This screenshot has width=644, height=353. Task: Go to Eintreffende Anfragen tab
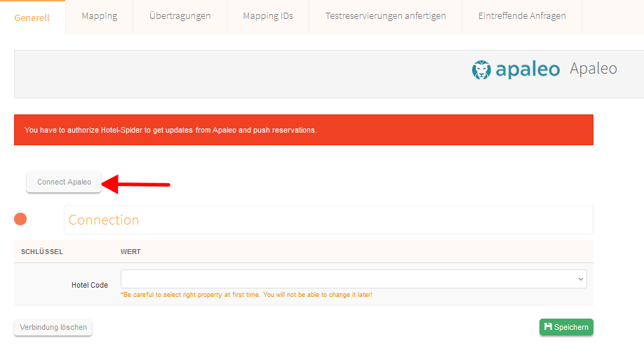pos(522,16)
